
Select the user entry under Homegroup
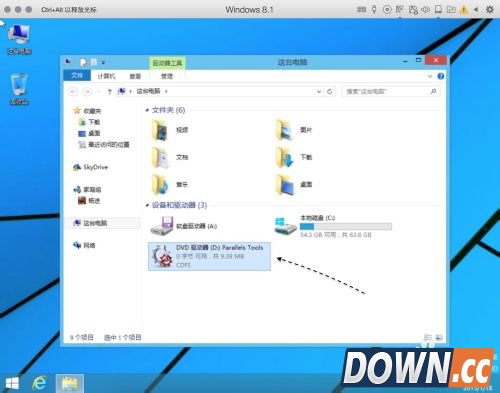[x=89, y=201]
